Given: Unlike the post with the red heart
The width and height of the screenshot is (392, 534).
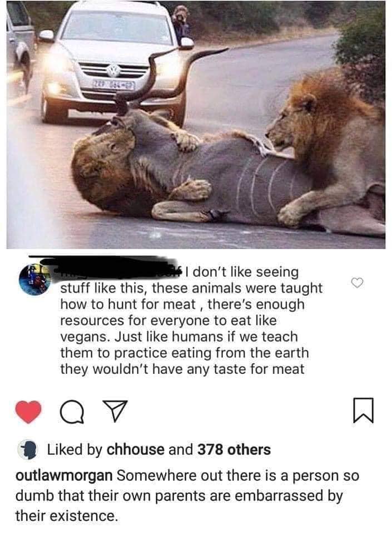Looking at the screenshot, I should coord(28,412).
